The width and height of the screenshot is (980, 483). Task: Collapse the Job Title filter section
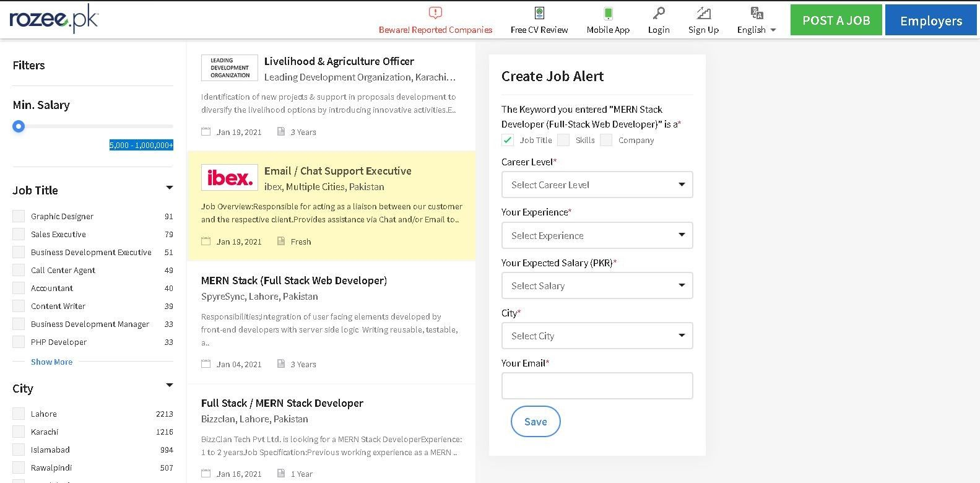click(169, 188)
